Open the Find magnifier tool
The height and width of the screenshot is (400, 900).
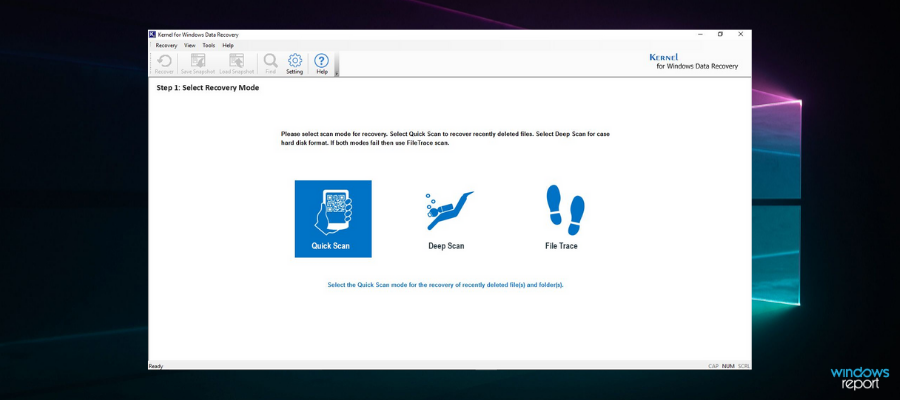(x=270, y=64)
